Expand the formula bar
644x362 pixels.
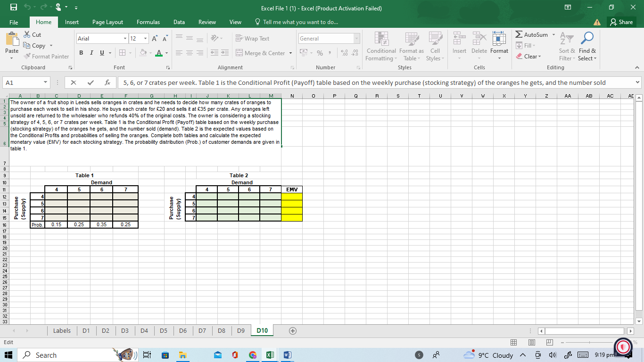point(638,82)
